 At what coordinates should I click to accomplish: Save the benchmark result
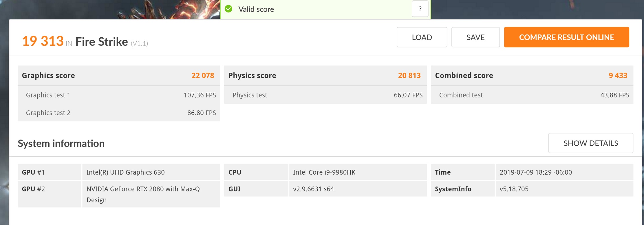pyautogui.click(x=475, y=37)
